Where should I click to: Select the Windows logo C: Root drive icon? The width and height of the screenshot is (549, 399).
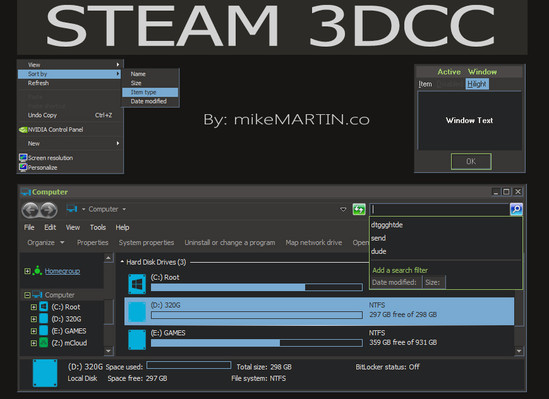click(x=137, y=284)
